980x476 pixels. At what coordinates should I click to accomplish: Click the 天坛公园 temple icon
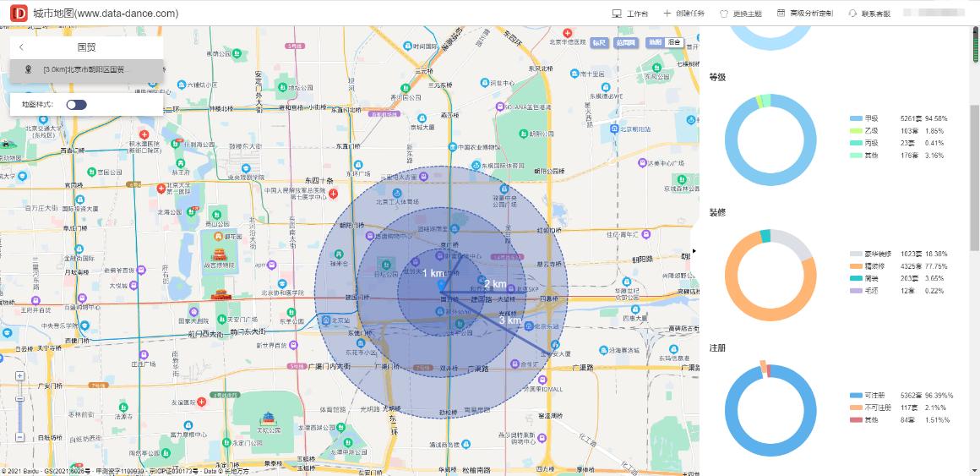(268, 417)
